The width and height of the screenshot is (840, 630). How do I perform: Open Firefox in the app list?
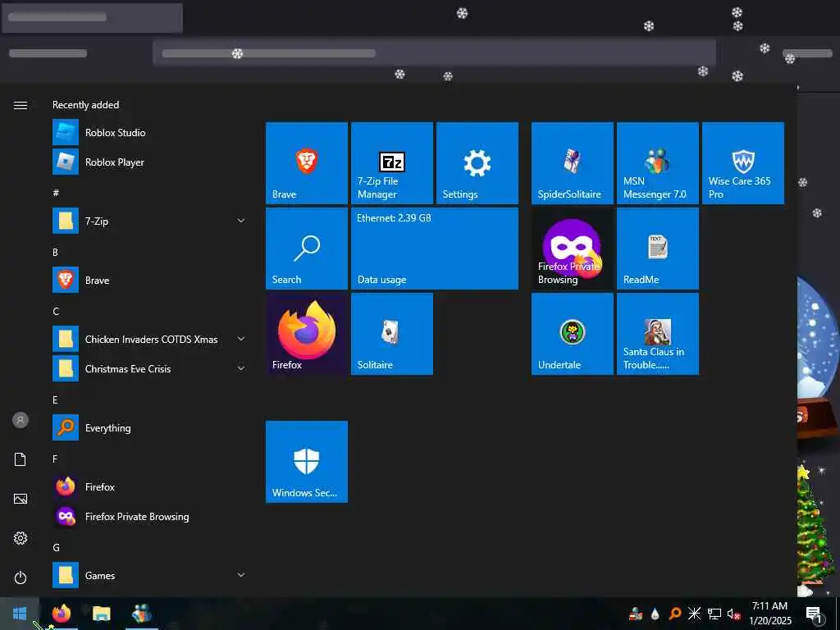click(150, 487)
